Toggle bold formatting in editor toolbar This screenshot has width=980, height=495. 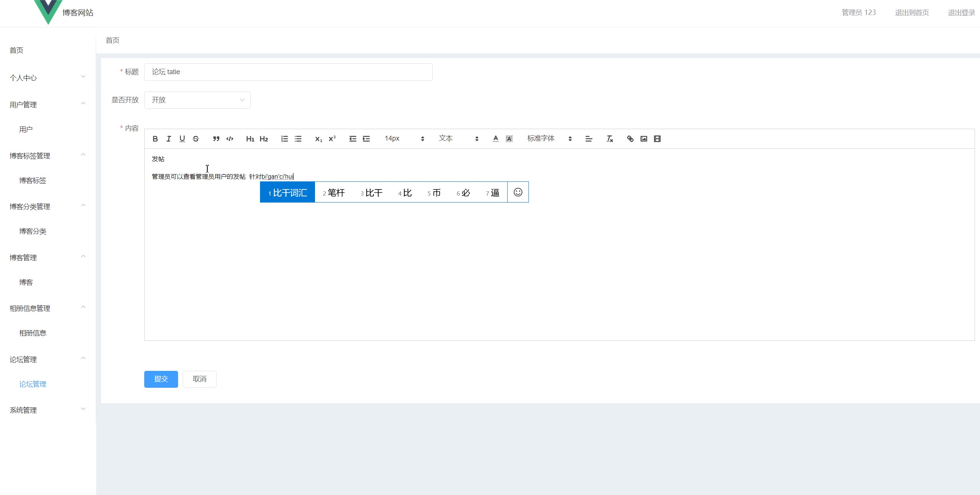155,139
